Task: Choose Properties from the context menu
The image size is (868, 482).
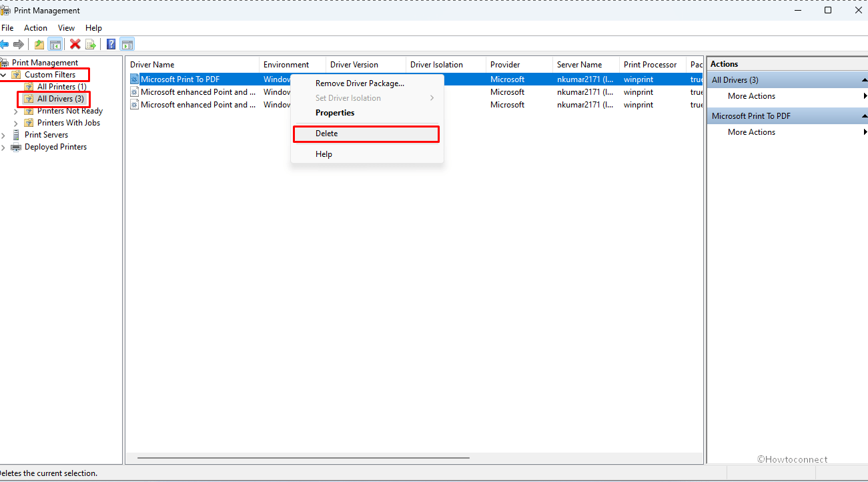Action: click(x=367, y=113)
